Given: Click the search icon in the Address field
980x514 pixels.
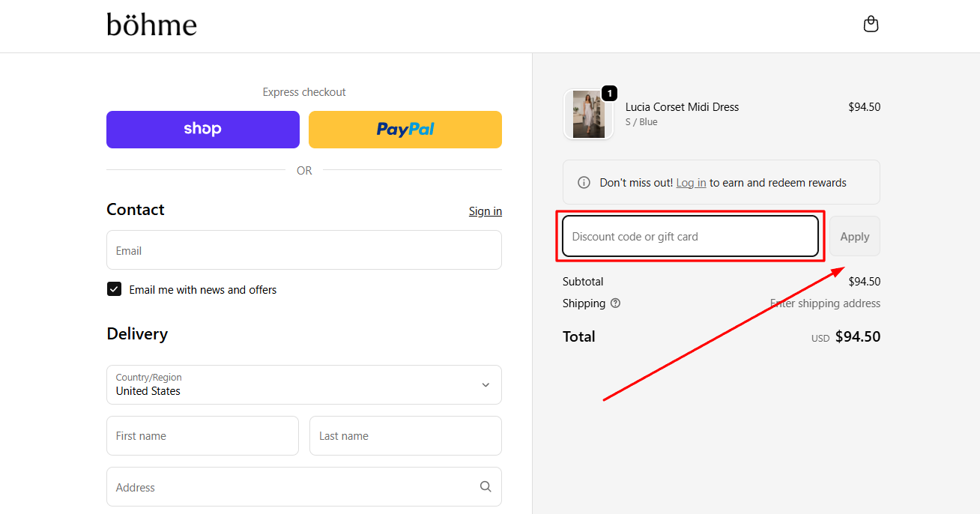Looking at the screenshot, I should click(486, 486).
